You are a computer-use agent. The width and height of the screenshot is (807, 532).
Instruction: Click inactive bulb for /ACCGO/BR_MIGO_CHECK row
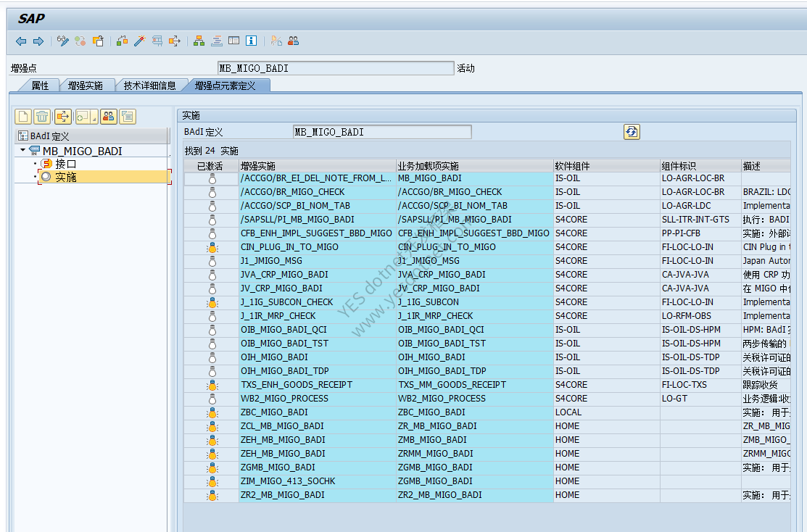[212, 192]
